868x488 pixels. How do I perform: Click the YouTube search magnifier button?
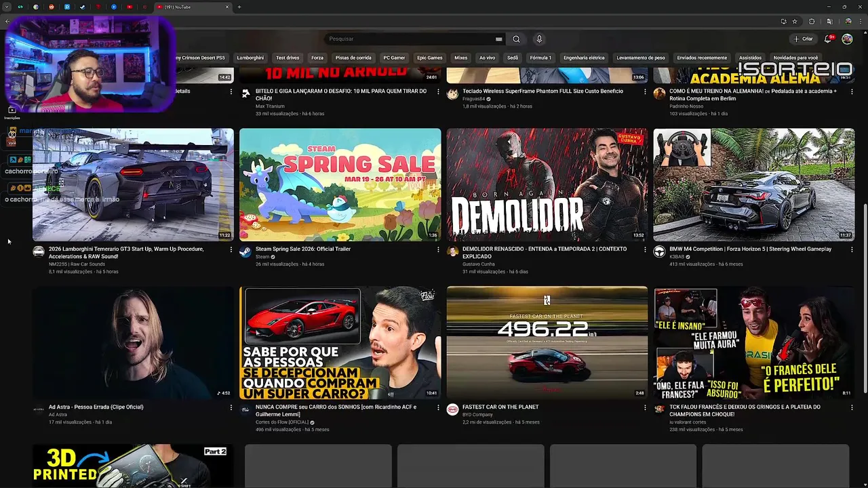(516, 39)
